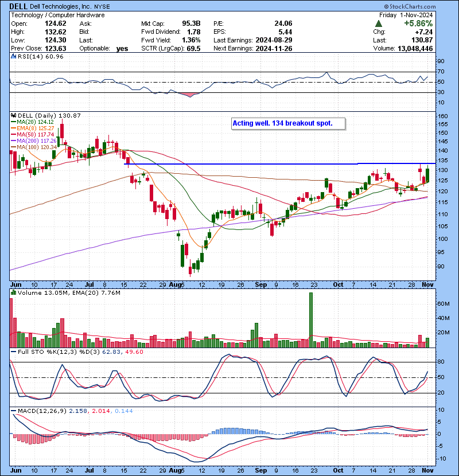The image size is (459, 476).
Task: Click 'Volume 13.05M, EMA(20) 7.76M' label
Action: [69, 292]
